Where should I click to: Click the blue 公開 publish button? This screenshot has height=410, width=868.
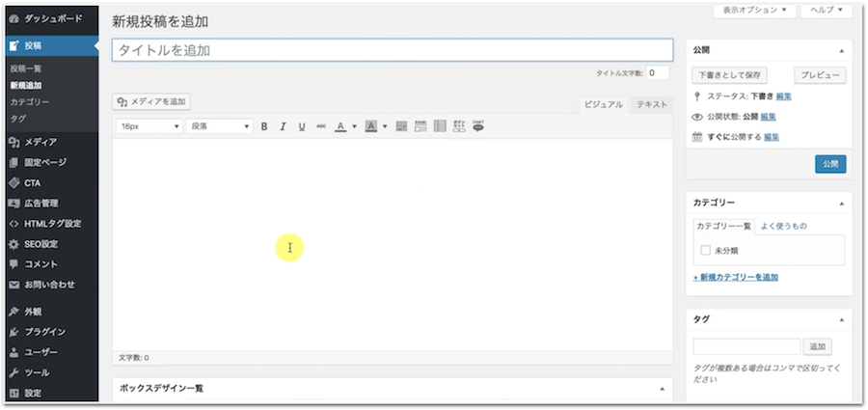(830, 164)
